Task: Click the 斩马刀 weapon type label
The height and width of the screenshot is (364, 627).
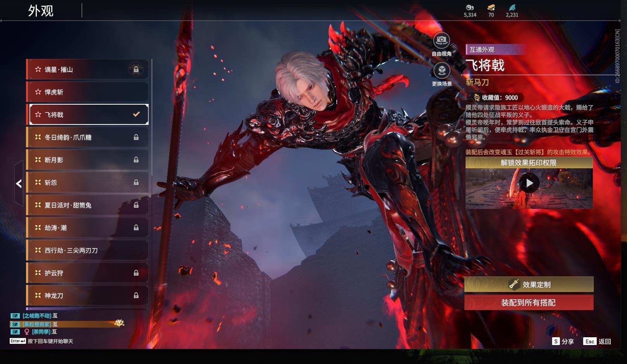Action: [477, 82]
